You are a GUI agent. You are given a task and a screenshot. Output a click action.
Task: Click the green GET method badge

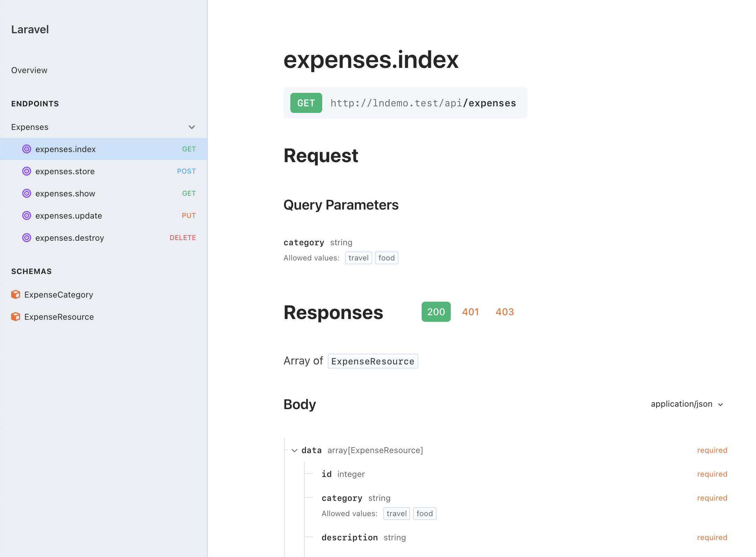coord(306,103)
